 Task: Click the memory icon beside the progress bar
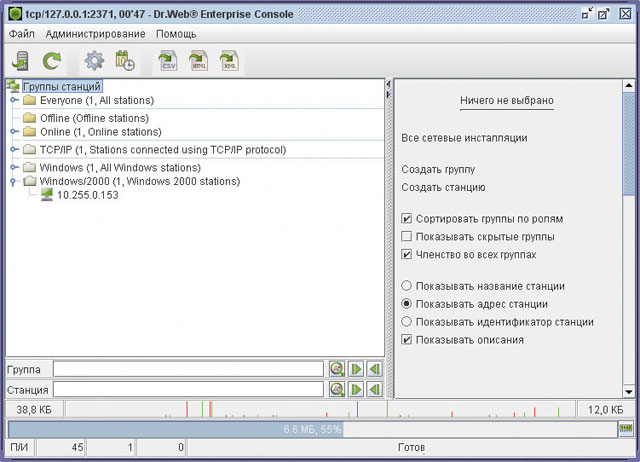click(x=626, y=429)
